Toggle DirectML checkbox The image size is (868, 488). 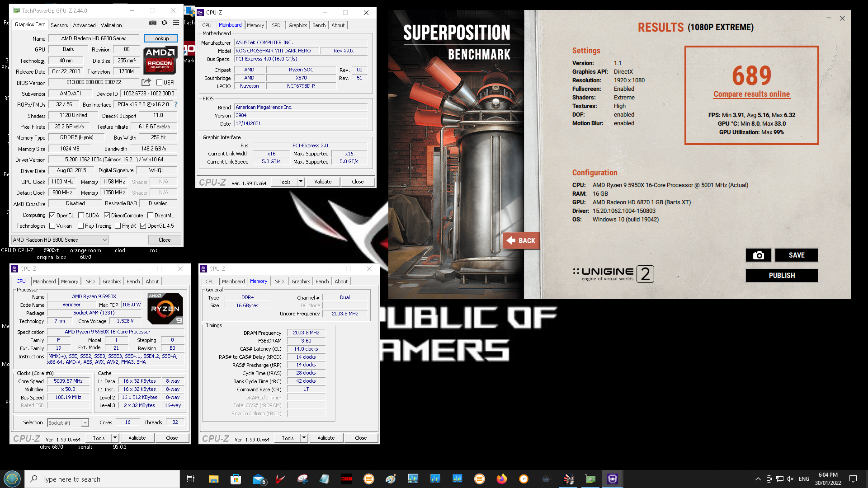150,216
